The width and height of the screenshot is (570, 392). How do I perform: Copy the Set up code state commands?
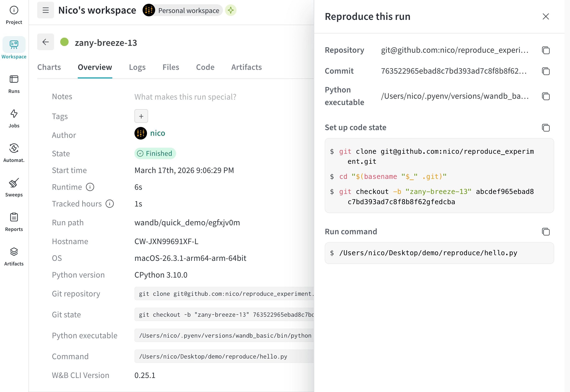tap(546, 128)
